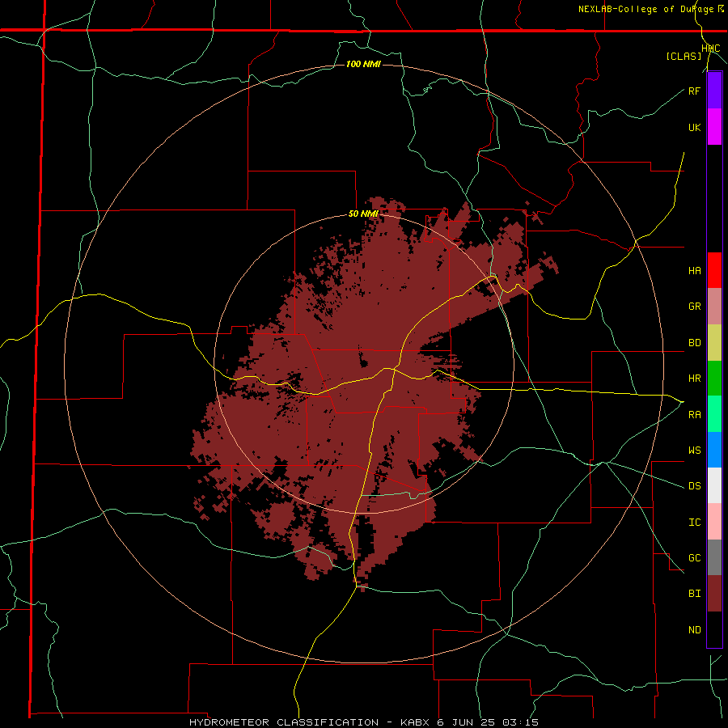This screenshot has width=728, height=728.
Task: Click the DS legend label
Action: (x=694, y=485)
